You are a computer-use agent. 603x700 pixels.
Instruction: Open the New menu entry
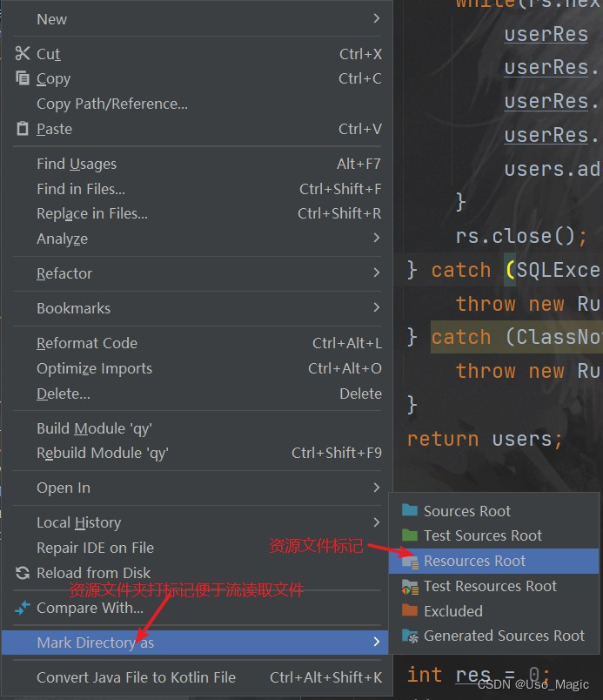pyautogui.click(x=197, y=19)
